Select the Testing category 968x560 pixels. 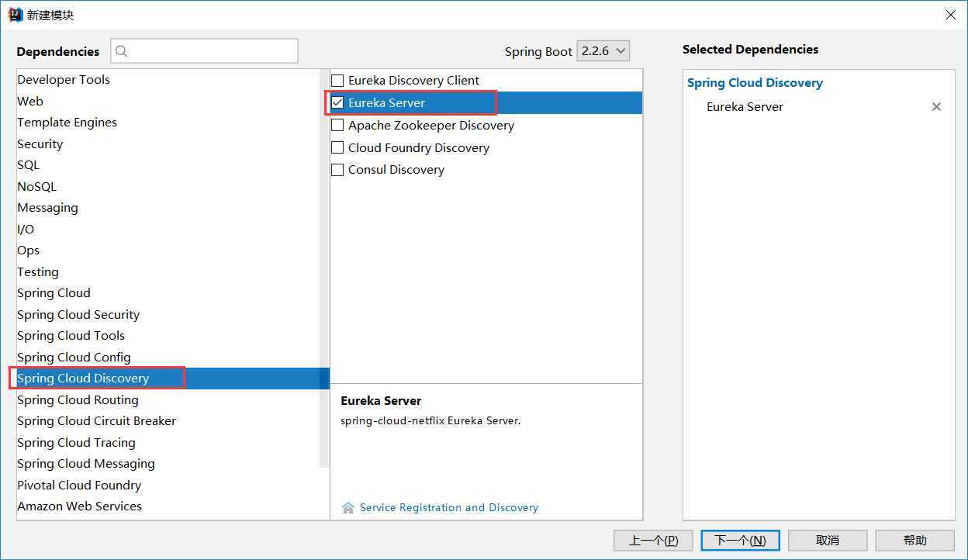coord(37,272)
